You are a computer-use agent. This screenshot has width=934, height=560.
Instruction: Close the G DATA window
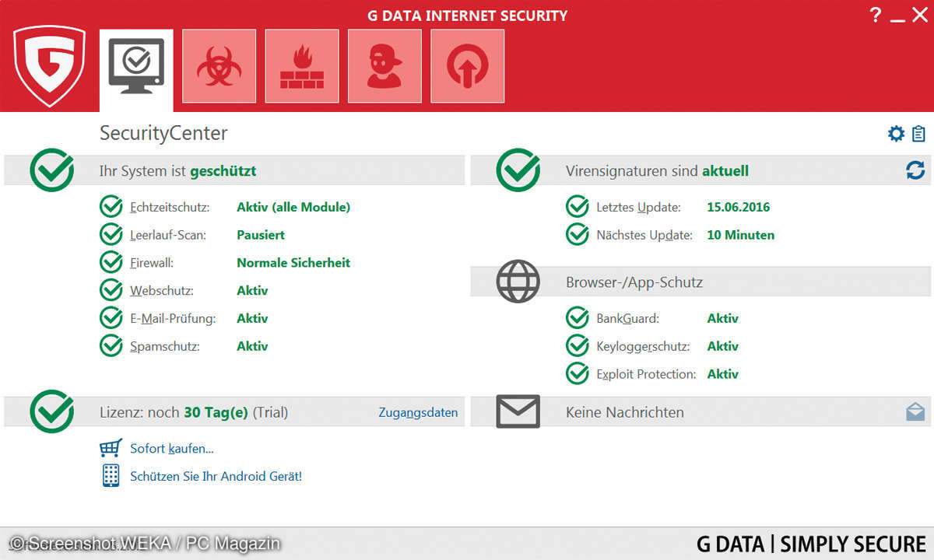[x=919, y=14]
